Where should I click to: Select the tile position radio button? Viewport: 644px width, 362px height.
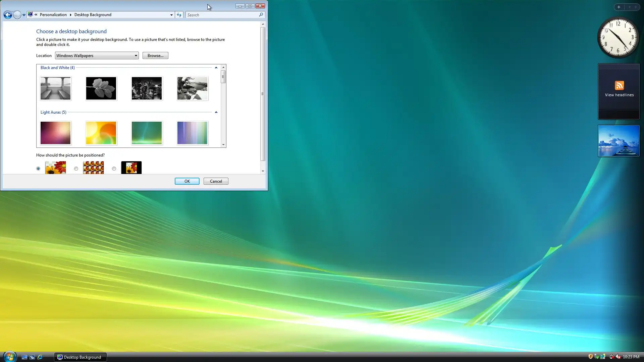point(76,169)
